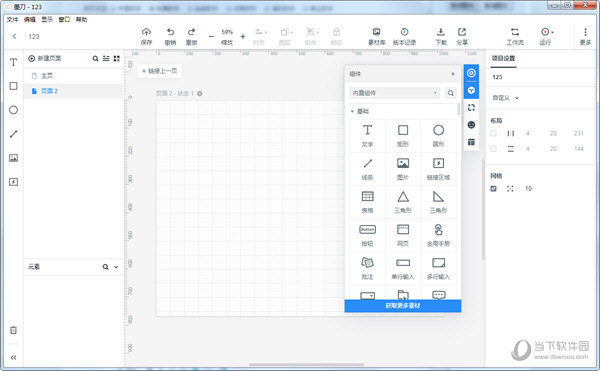The height and width of the screenshot is (371, 600).
Task: Add the 多行输入 multi-line input component
Action: (x=438, y=268)
